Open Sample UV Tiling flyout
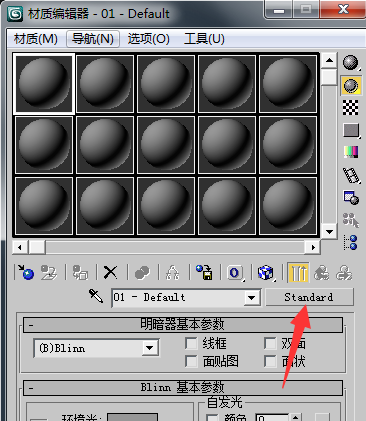366x421 pixels. [351, 130]
